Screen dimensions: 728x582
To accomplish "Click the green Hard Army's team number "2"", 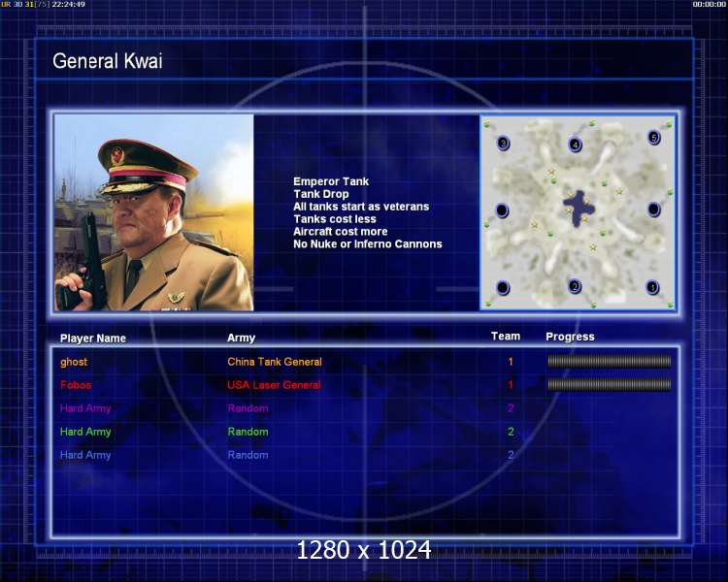I will 511,432.
